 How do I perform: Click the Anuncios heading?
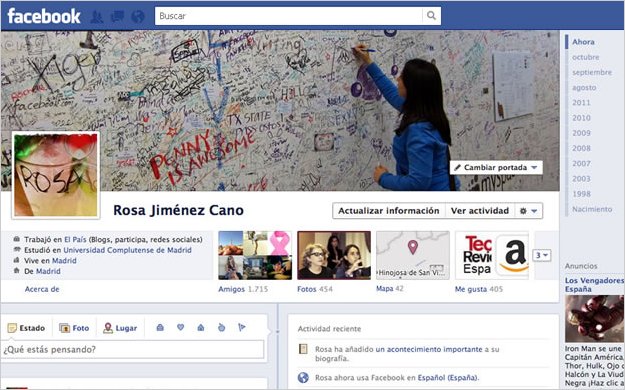(581, 266)
